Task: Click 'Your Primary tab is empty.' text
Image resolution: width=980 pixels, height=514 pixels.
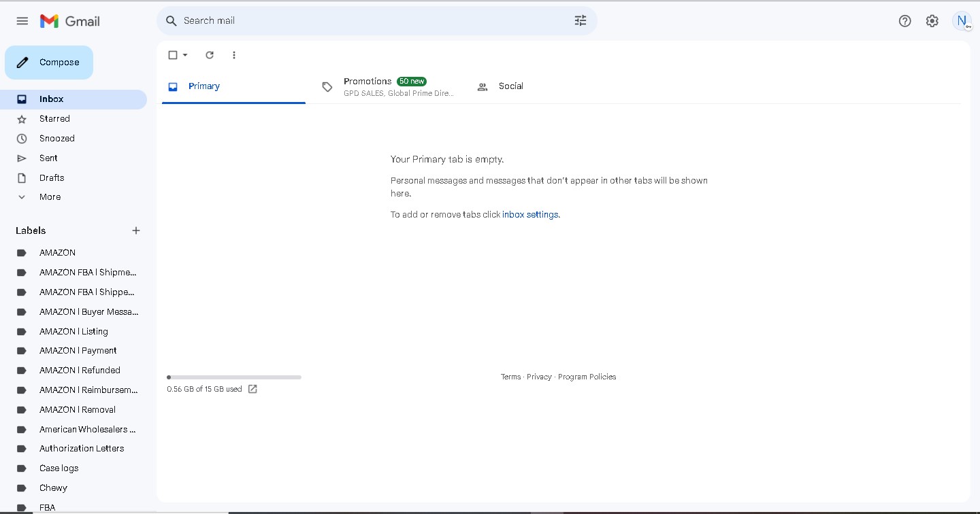Action: [x=447, y=160]
